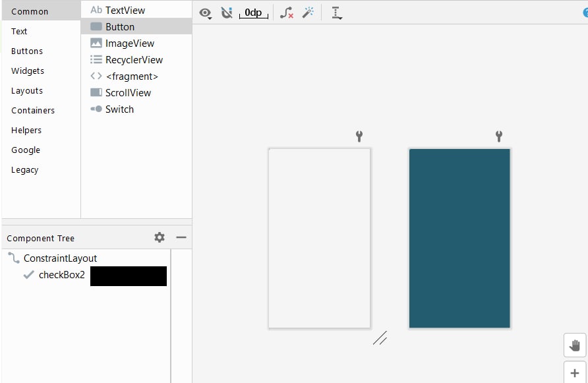
Task: Pick Switch from the palette
Action: pyautogui.click(x=136, y=109)
